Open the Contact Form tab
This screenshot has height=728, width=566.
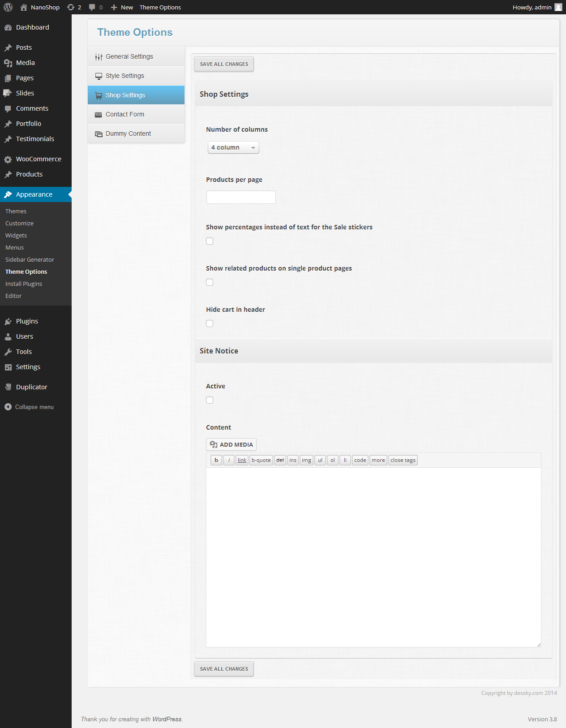[x=125, y=114]
